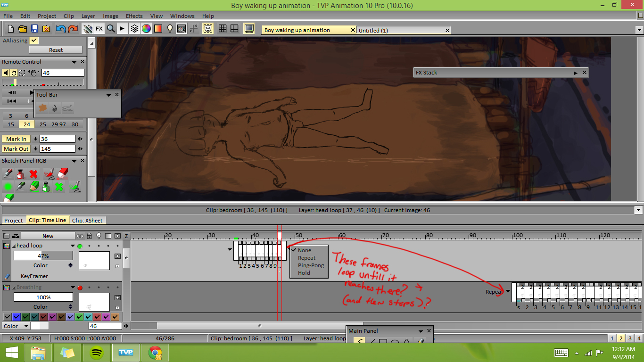Viewport: 644px width, 362px height.
Task: Click the play arrow toolbar icon
Action: (x=123, y=29)
